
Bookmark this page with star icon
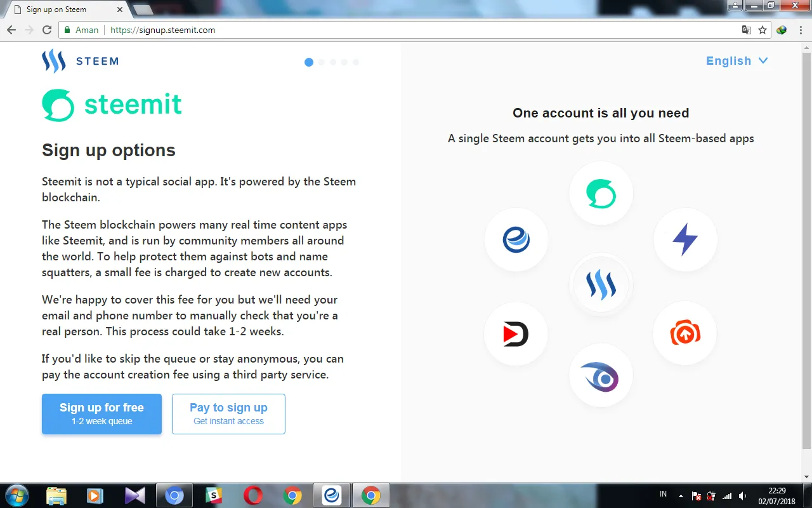point(763,30)
